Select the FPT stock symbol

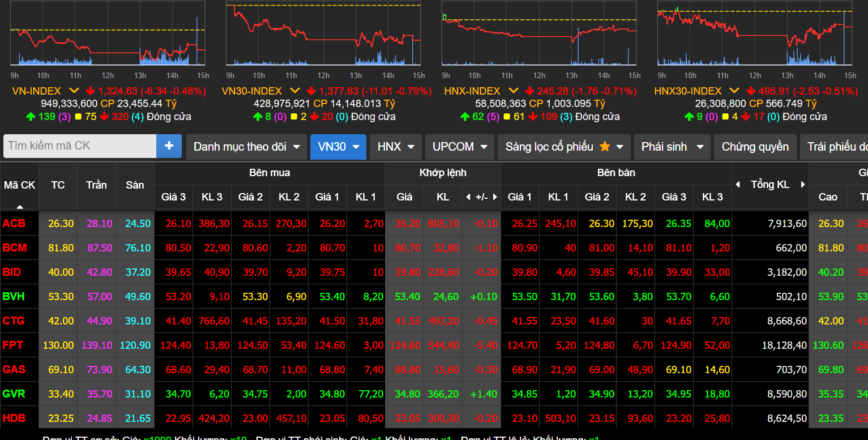point(12,345)
